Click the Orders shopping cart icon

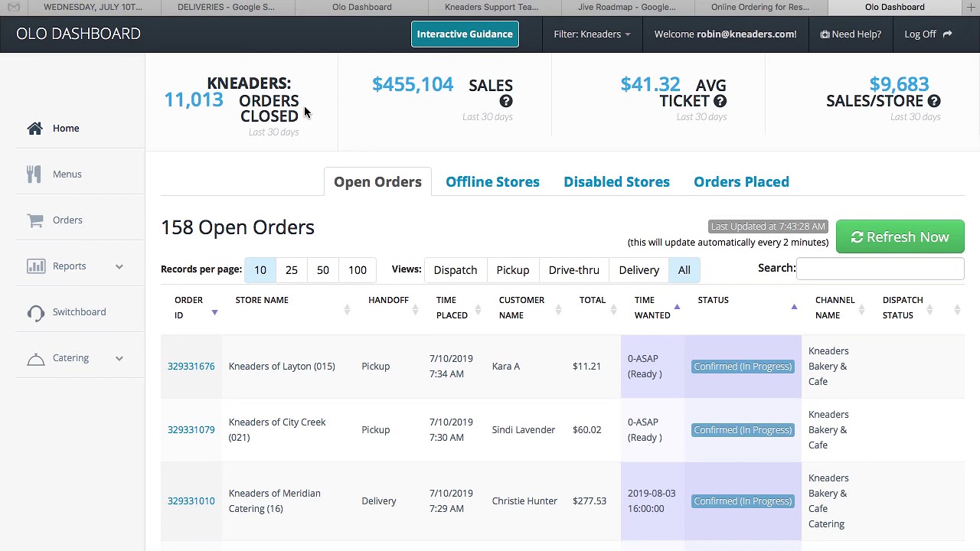[x=35, y=220]
